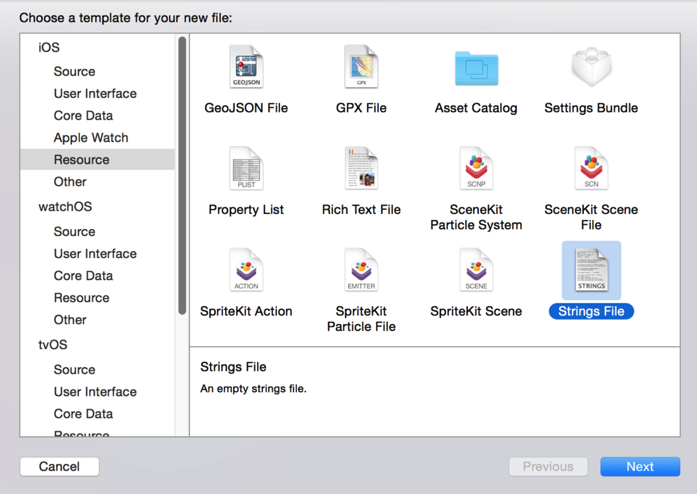Select Core Data under watchOS
This screenshot has width=697, height=494.
tap(83, 276)
